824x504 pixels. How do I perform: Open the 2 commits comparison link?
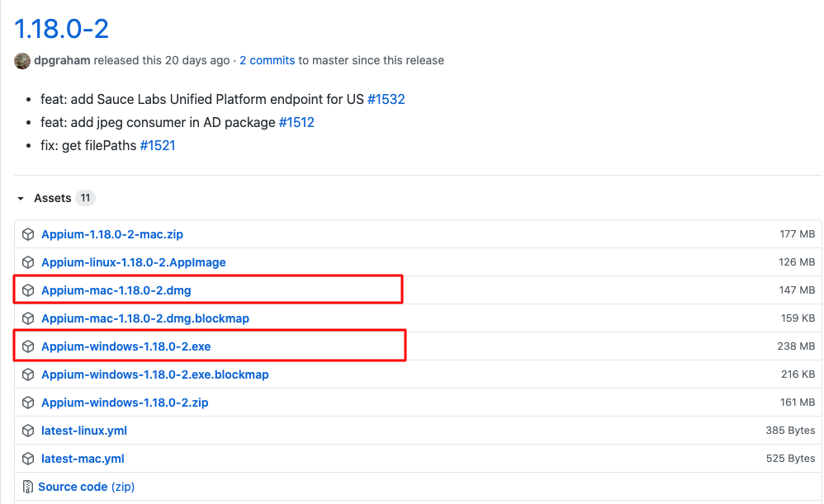pyautogui.click(x=267, y=60)
